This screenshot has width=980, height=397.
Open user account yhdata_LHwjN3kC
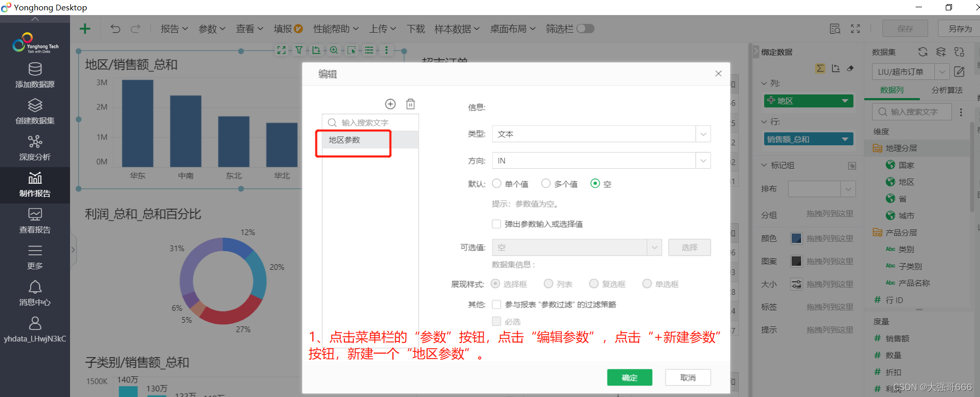[x=35, y=330]
